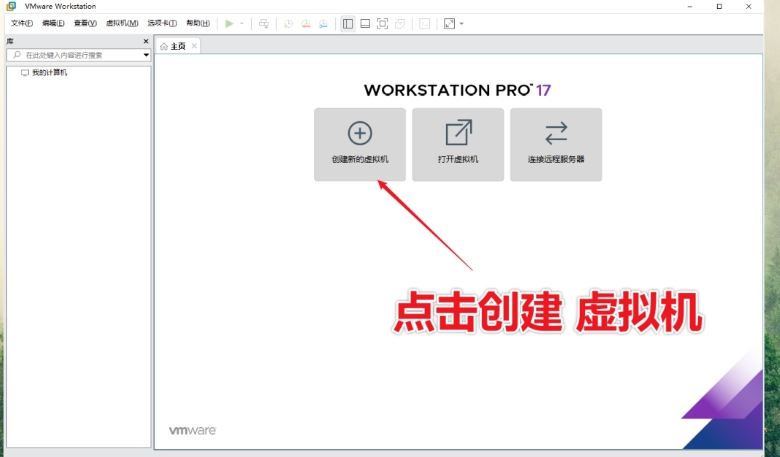Maximize the VMware Workstation window
Viewport: 780px width, 457px height.
pyautogui.click(x=719, y=6)
